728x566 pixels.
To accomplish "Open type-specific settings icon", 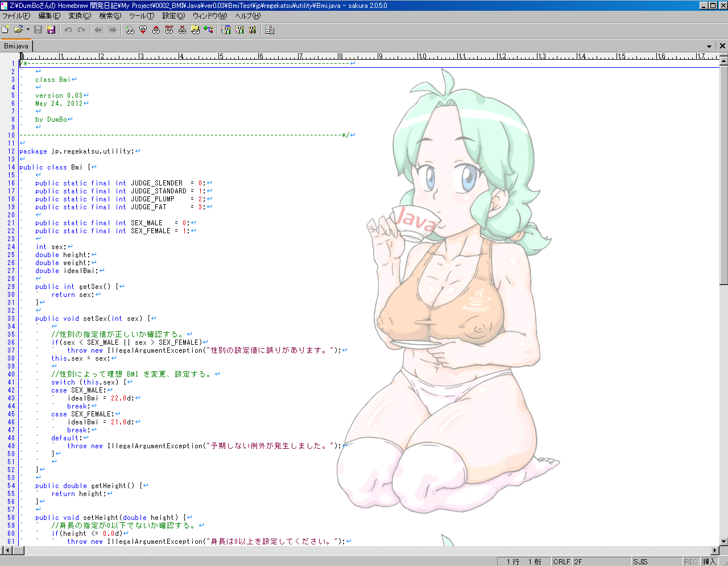I will coord(239,30).
